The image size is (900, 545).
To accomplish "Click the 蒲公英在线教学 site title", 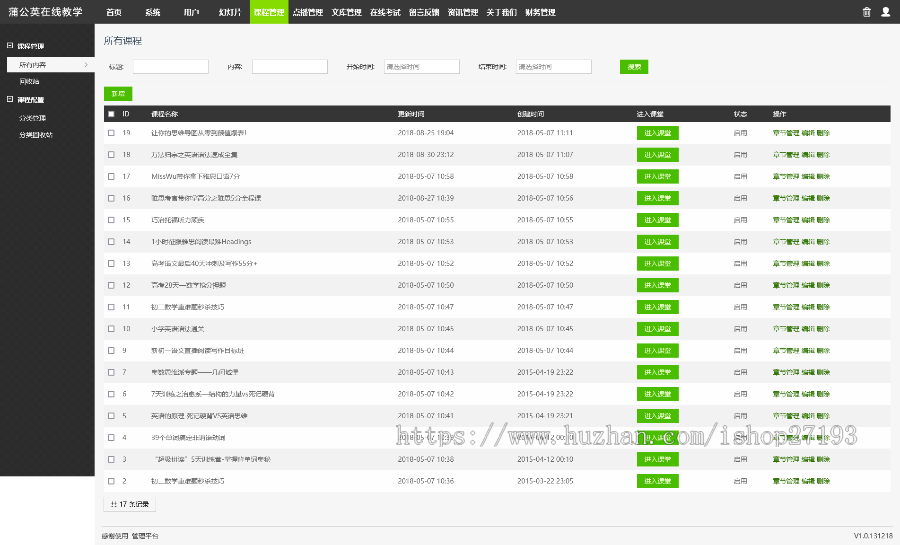I will (45, 11).
